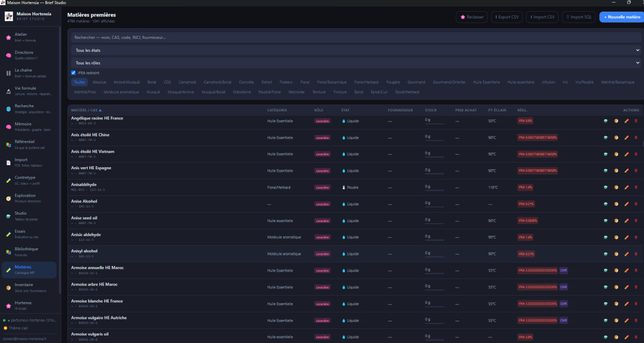Sort by the Matière / CAS column header
644x343 pixels.
[x=86, y=110]
